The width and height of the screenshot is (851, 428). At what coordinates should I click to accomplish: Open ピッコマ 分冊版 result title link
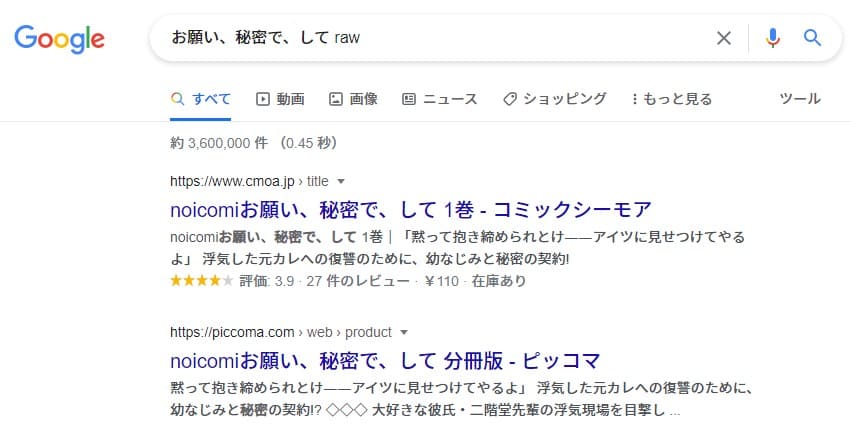click(x=385, y=361)
